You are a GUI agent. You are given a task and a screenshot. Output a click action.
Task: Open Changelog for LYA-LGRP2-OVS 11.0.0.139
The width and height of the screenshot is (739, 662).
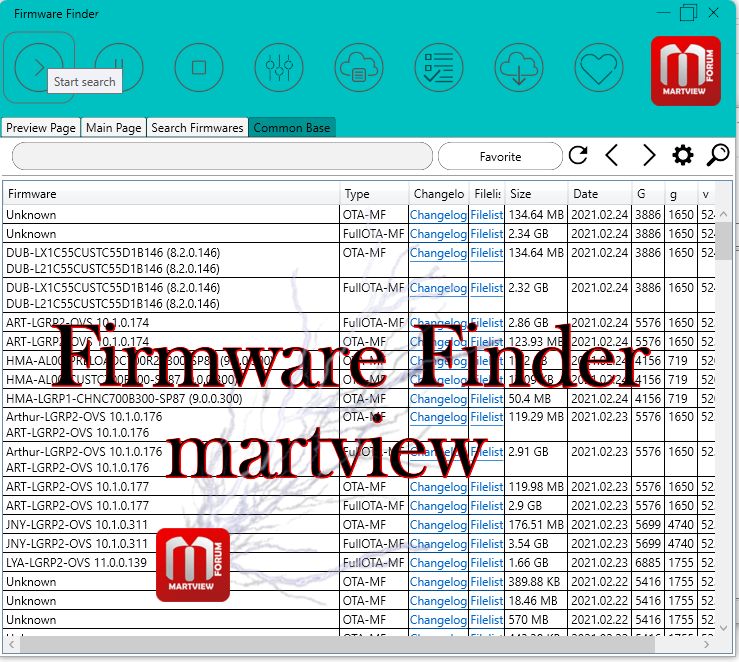[438, 563]
